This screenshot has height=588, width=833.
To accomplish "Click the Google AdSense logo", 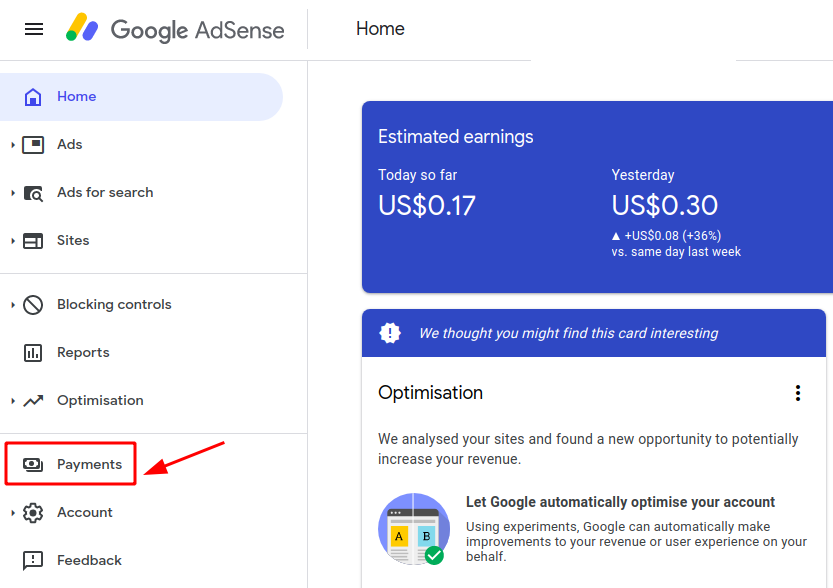I will (x=175, y=29).
